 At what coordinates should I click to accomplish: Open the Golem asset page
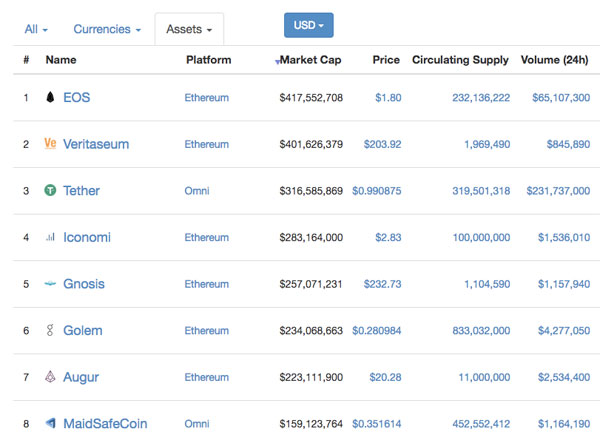tap(83, 330)
